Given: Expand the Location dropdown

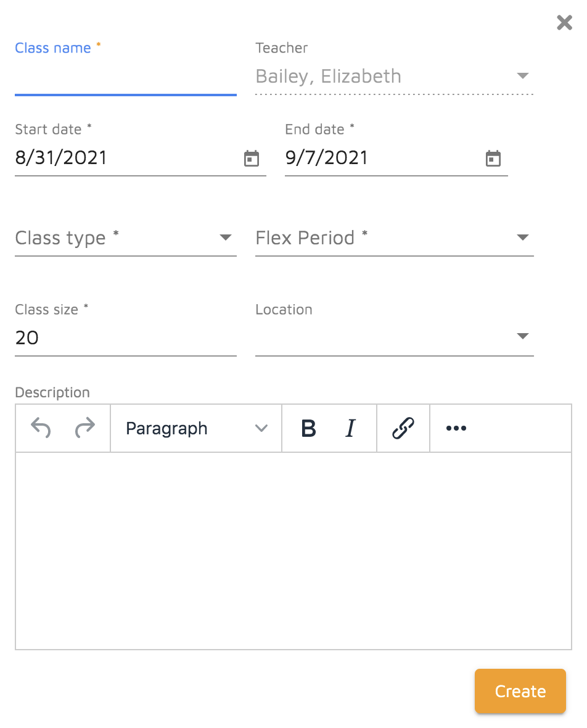Looking at the screenshot, I should [522, 336].
